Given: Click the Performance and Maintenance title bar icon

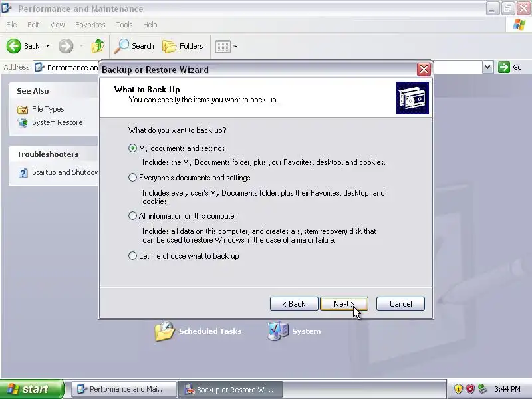Looking at the screenshot, I should [x=6, y=8].
